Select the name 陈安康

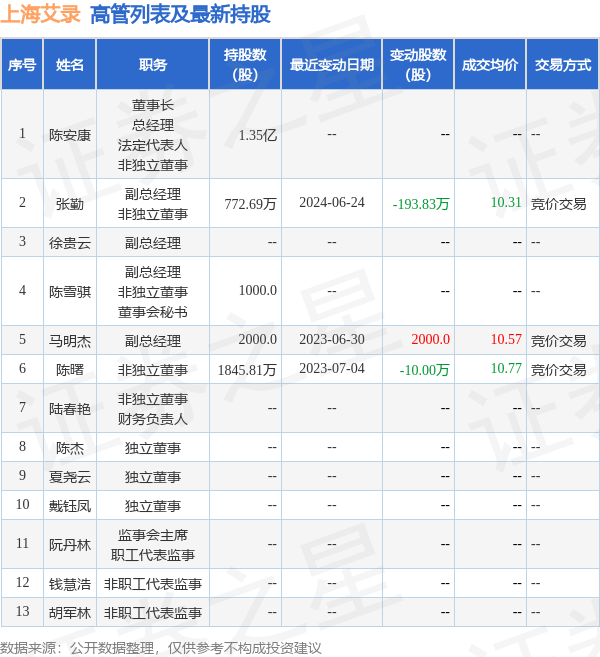70,135
